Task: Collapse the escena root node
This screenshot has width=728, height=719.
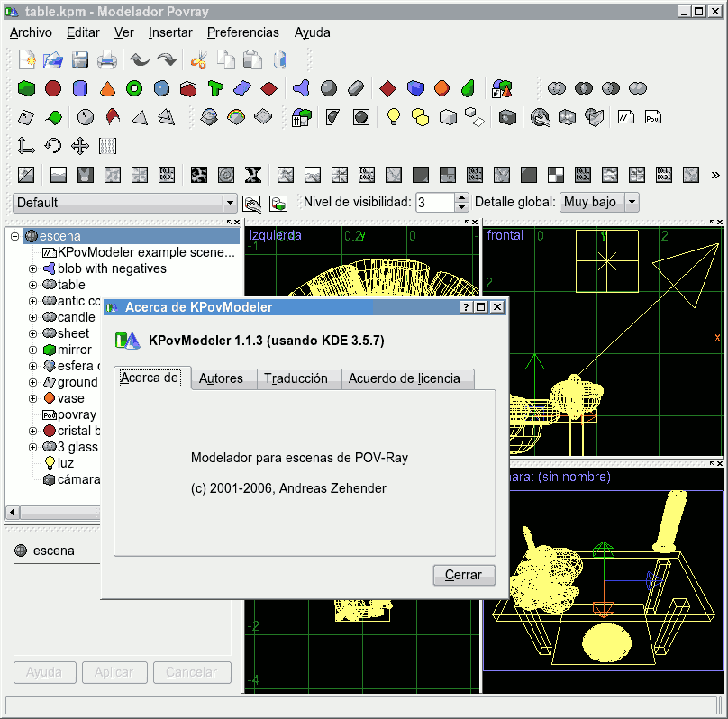Action: pyautogui.click(x=14, y=236)
